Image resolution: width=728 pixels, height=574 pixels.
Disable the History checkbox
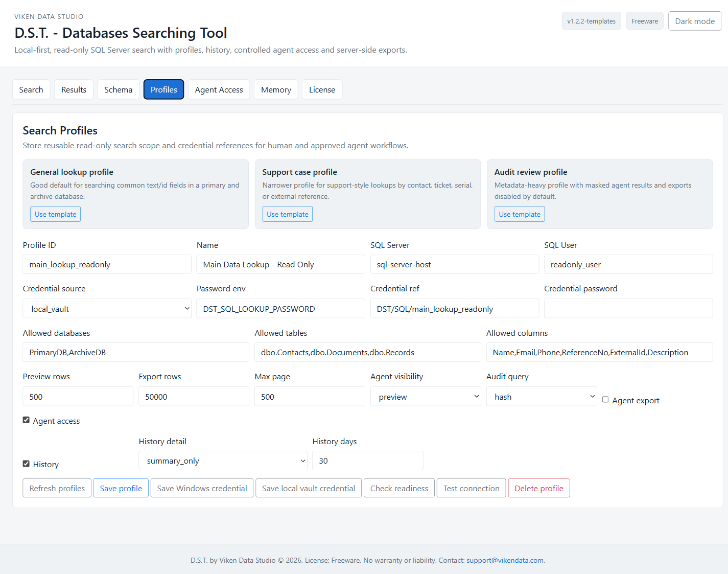(x=26, y=464)
